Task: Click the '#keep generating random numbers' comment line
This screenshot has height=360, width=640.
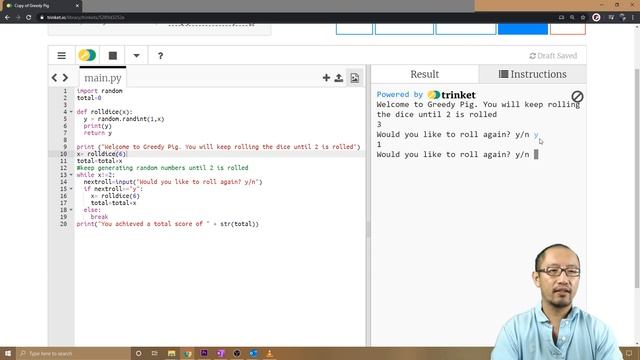Action: coord(162,168)
